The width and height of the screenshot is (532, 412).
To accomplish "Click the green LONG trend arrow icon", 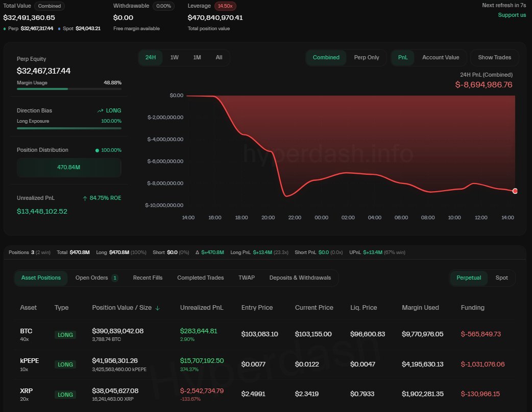I will click(100, 110).
